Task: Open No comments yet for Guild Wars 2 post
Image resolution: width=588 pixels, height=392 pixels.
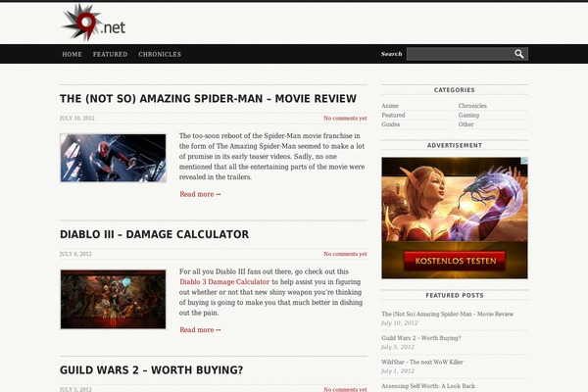Action: (x=345, y=389)
